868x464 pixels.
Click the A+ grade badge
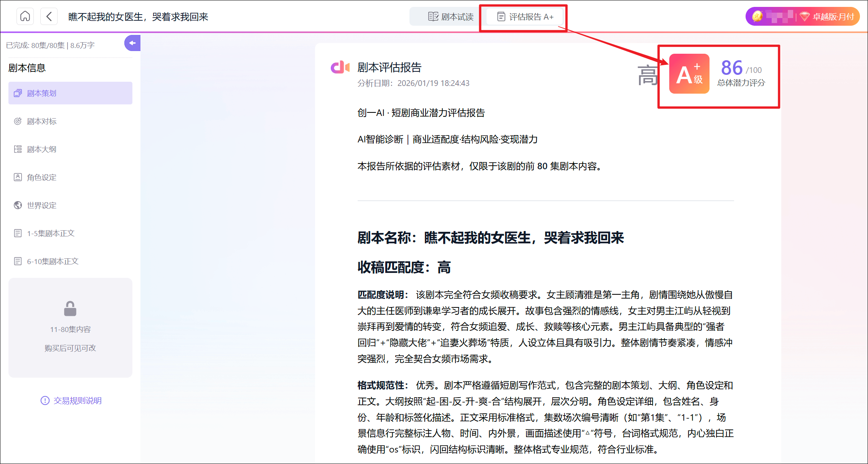(689, 74)
